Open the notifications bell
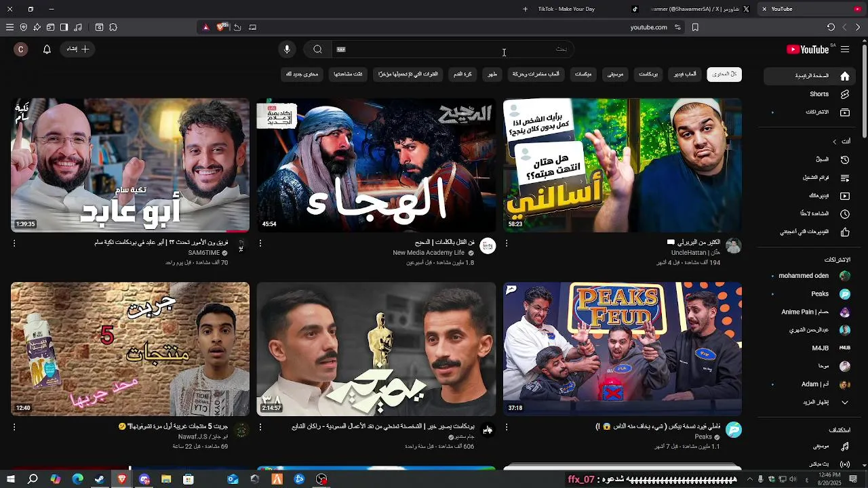This screenshot has width=868, height=488. 47,49
